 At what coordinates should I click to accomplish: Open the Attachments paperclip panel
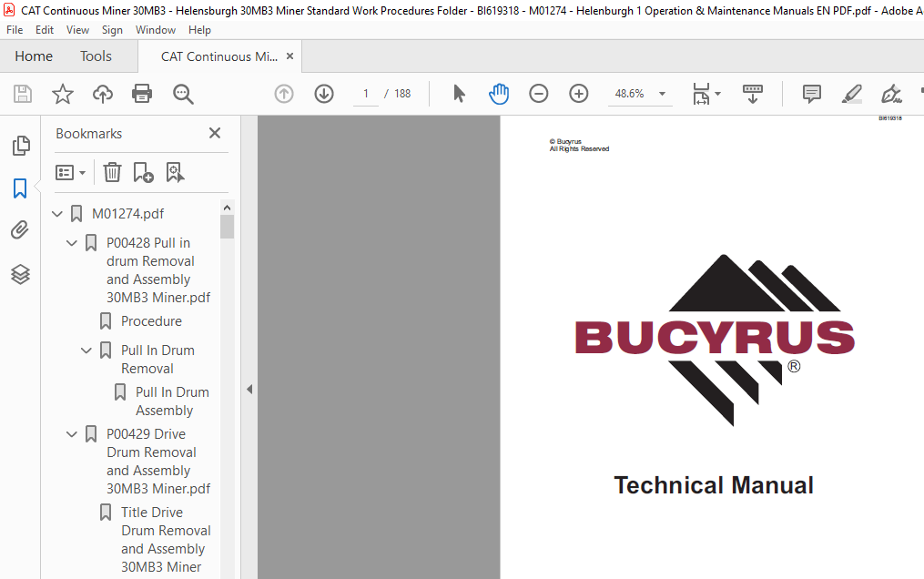20,229
